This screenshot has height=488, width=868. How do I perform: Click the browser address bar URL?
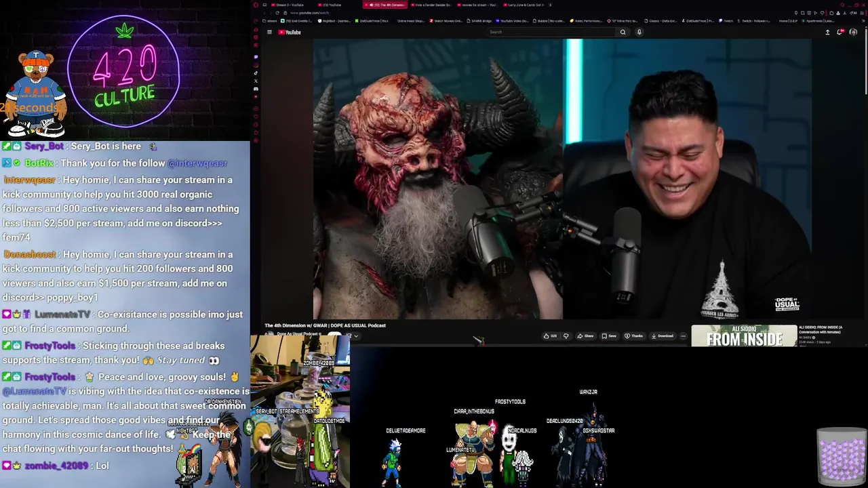pyautogui.click(x=309, y=13)
